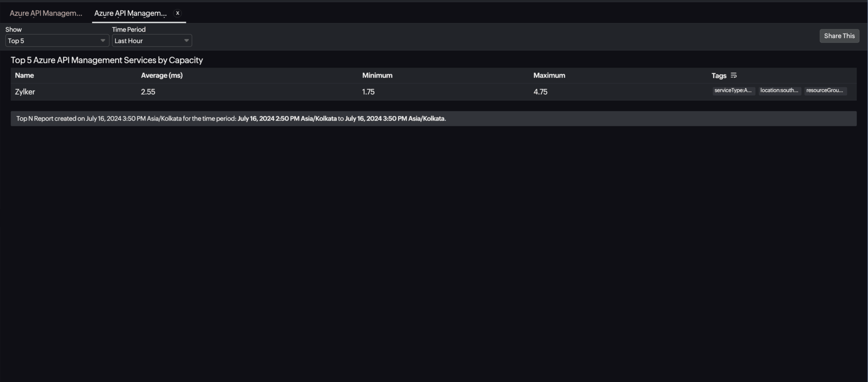The height and width of the screenshot is (382, 868).
Task: Click the Zylker service row entry
Action: 25,91
